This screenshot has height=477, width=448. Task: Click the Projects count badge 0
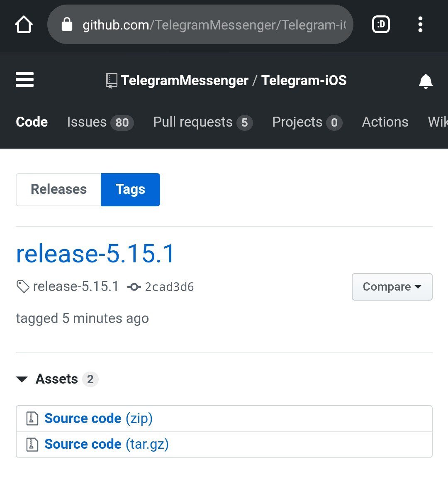click(x=334, y=122)
